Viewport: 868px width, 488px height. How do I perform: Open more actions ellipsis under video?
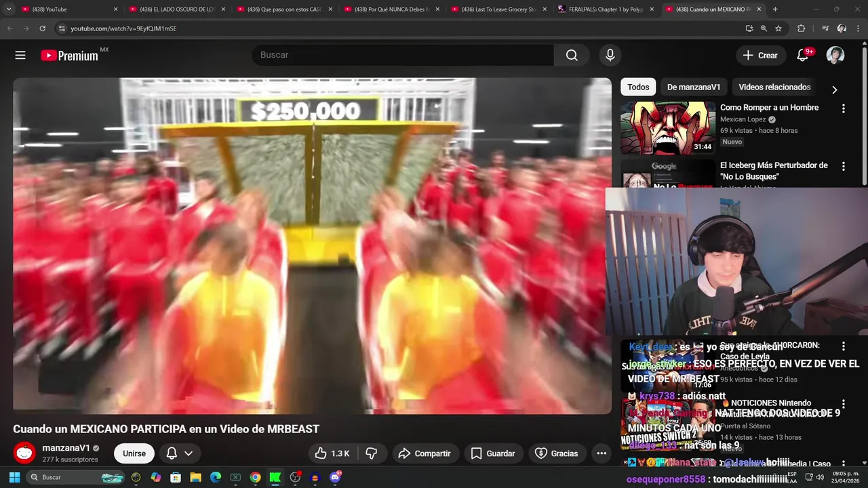(601, 453)
